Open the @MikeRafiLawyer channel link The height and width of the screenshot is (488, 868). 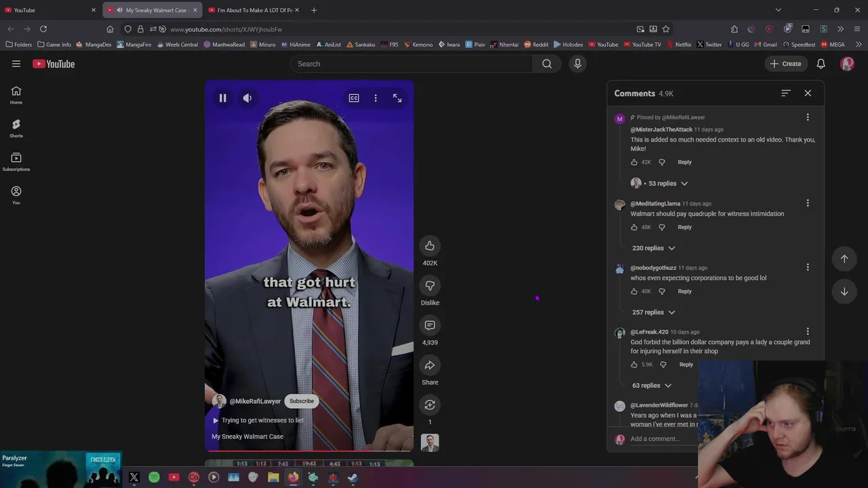(255, 401)
